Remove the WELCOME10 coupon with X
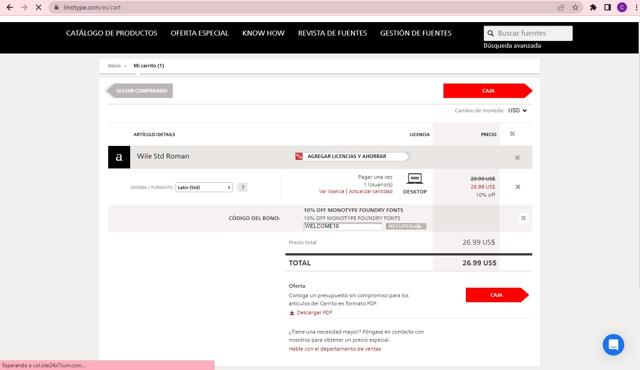This screenshot has height=370, width=640. click(x=523, y=218)
